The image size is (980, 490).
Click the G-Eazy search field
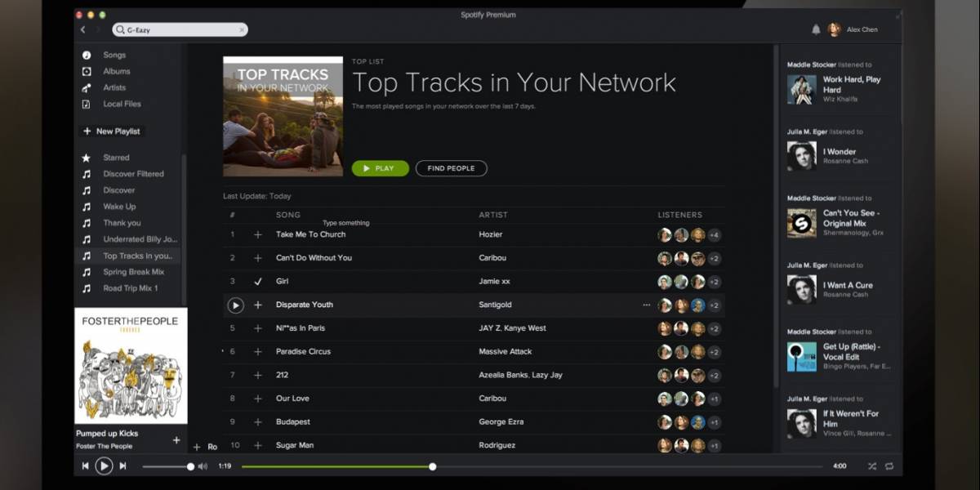[180, 29]
